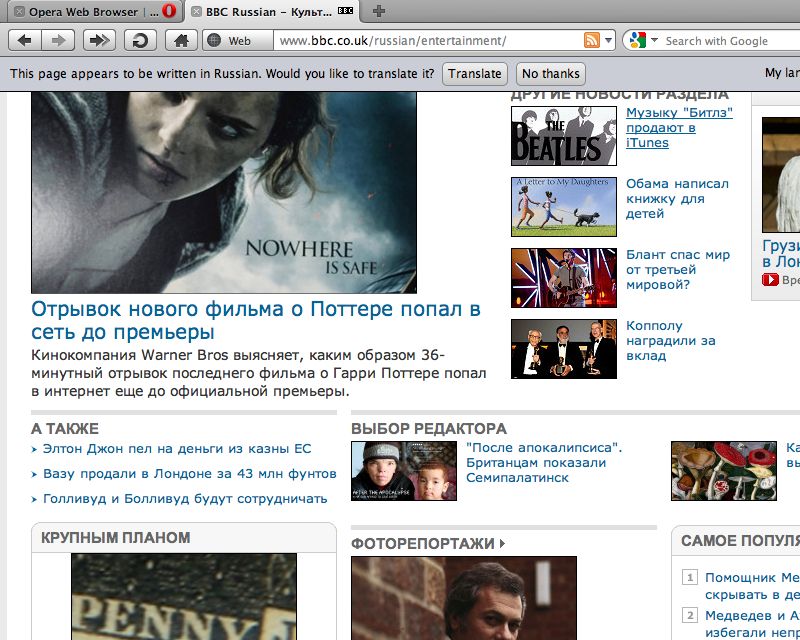Image resolution: width=800 pixels, height=640 pixels.
Task: Click the browser Back arrow button
Action: click(25, 41)
